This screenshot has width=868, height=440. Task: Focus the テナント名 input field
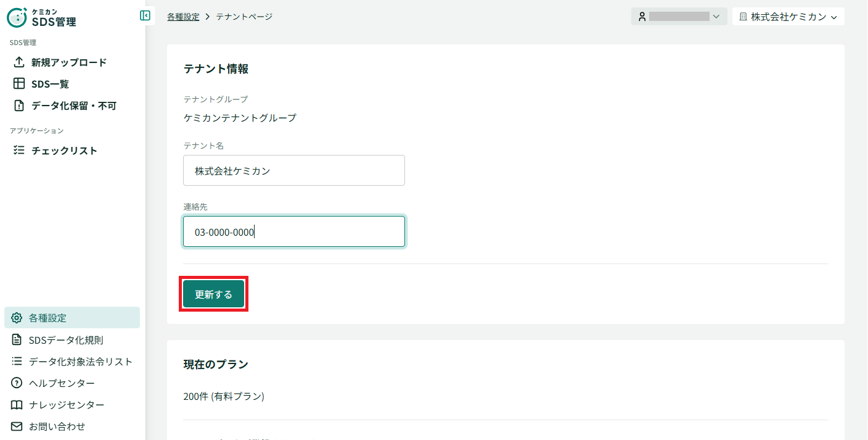click(294, 170)
